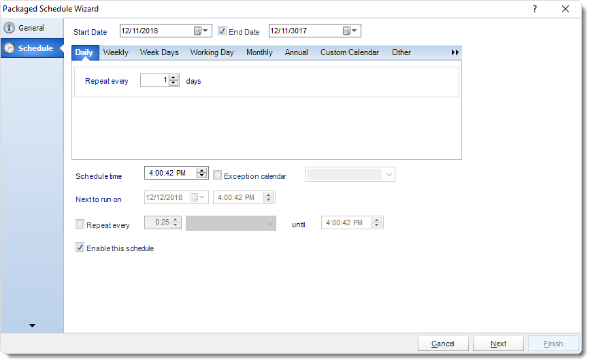Adjust the Repeat every days spinner arrows
The height and width of the screenshot is (364, 592).
(x=174, y=80)
